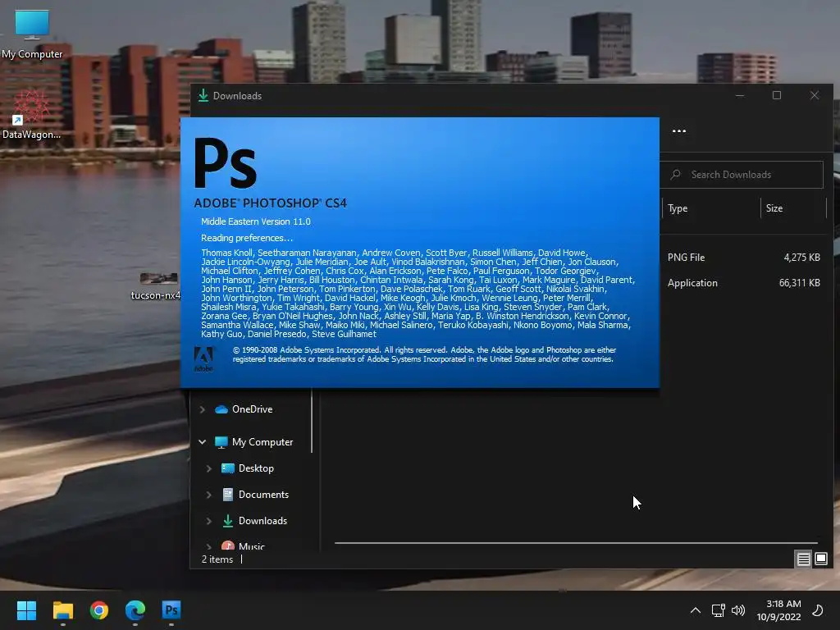Screen dimensions: 840x630
Task: Select the Application row of 66,311 KB
Action: pyautogui.click(x=743, y=283)
